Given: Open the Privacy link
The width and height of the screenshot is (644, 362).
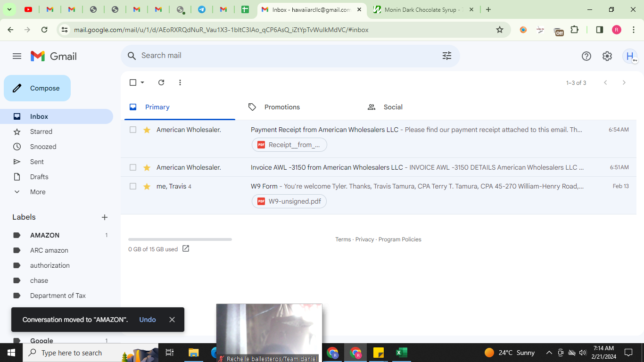Looking at the screenshot, I should coord(365,239).
